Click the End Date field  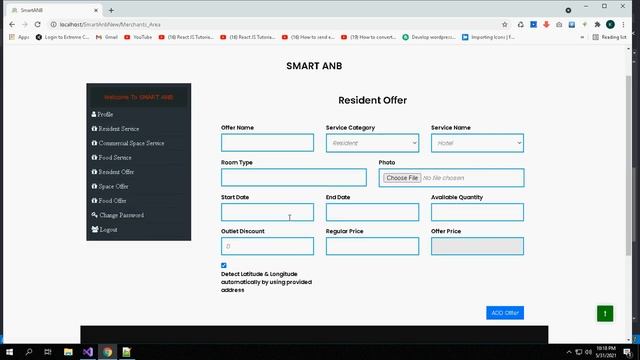click(372, 212)
